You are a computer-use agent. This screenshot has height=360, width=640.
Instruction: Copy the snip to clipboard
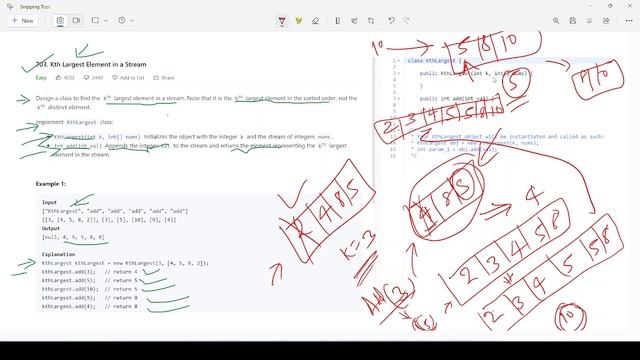(589, 21)
